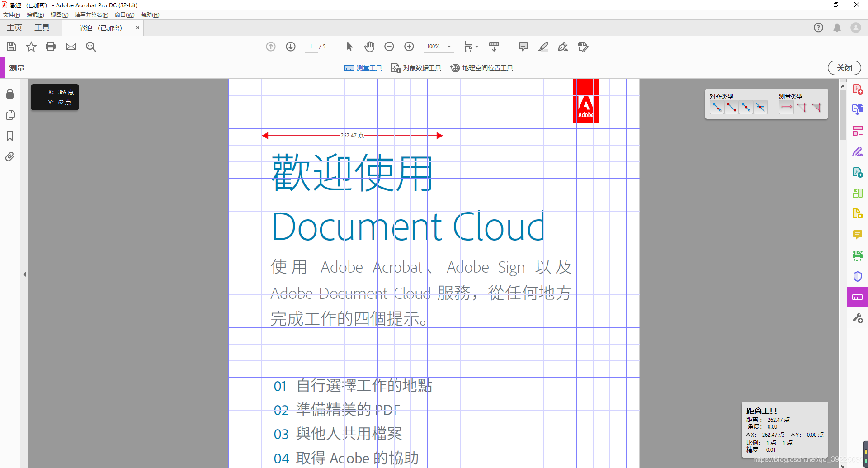868x468 pixels.
Task: Open Organize Pages tool in right pane
Action: click(858, 131)
